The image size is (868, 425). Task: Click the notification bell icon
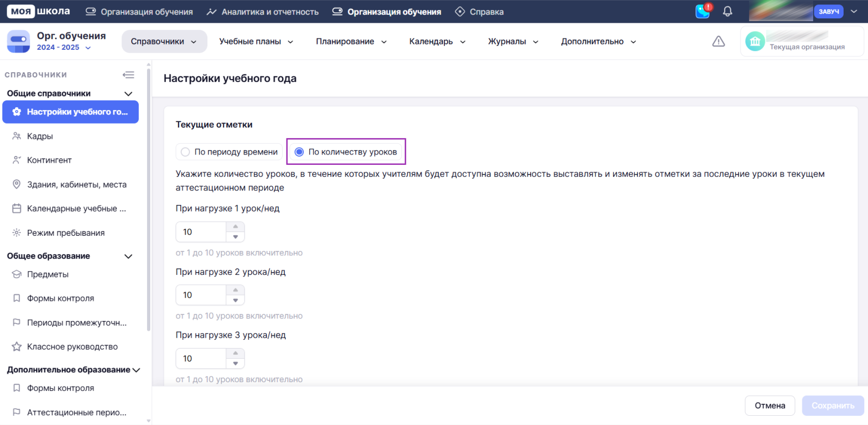point(727,11)
